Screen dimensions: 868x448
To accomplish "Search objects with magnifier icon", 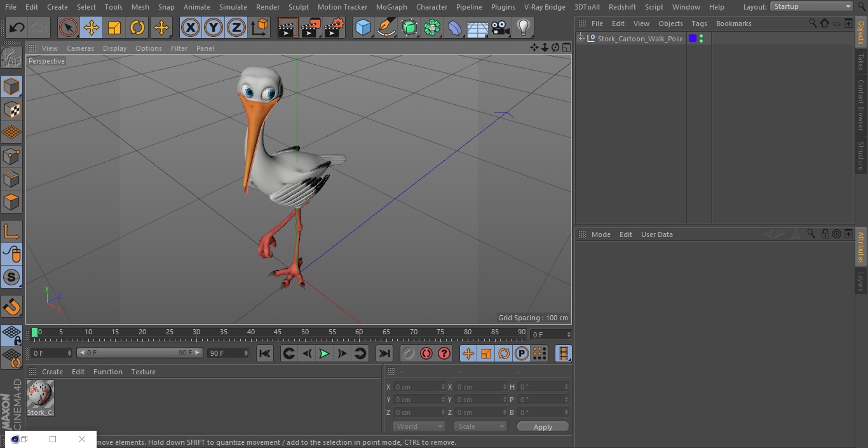I will [813, 23].
